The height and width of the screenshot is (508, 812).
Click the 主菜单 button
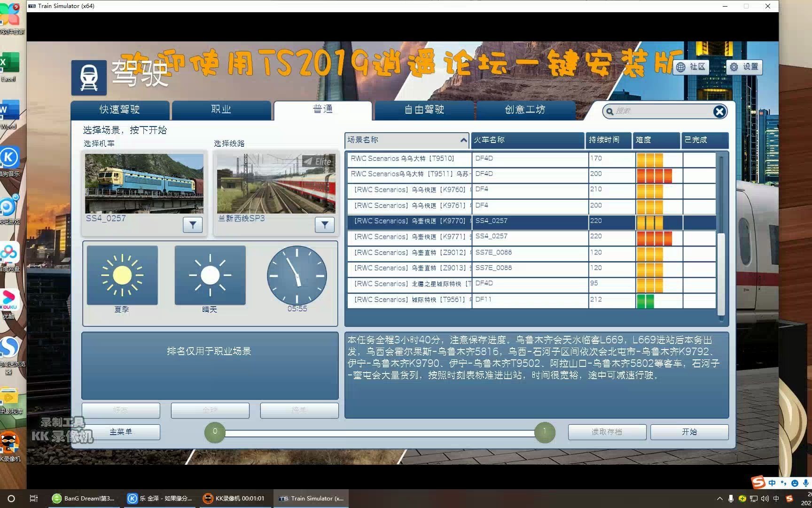121,432
